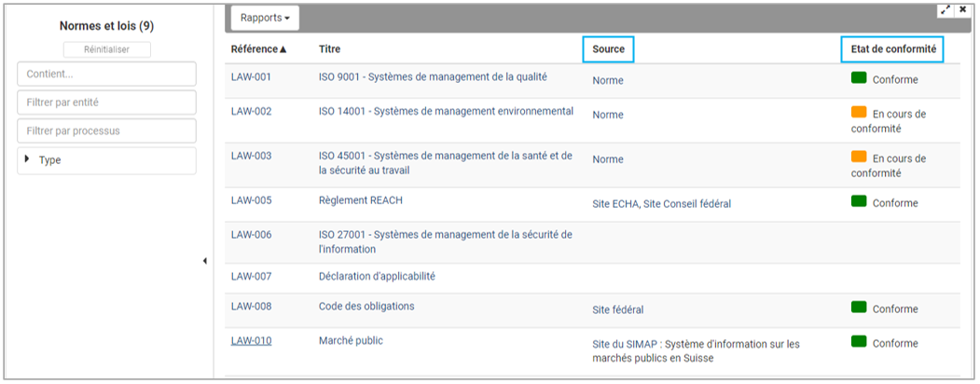Screen dimensions: 980x384
Task: Open the LAW-001 reference link
Action: click(x=251, y=77)
